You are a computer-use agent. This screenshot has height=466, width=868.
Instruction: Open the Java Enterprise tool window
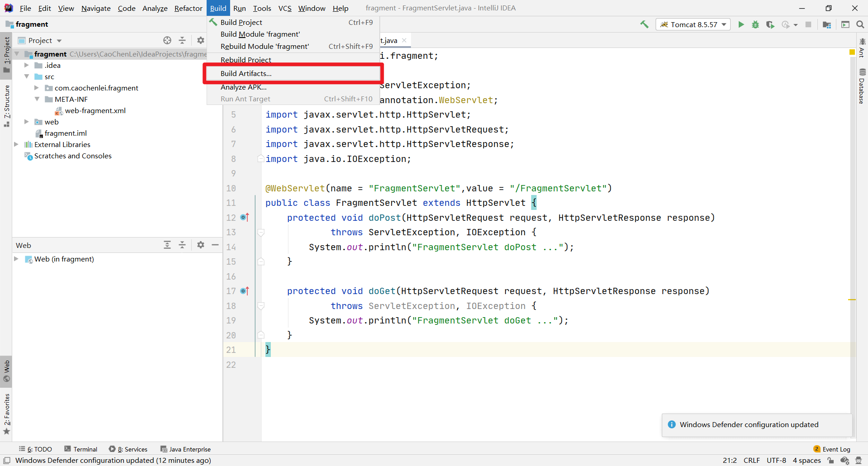185,449
